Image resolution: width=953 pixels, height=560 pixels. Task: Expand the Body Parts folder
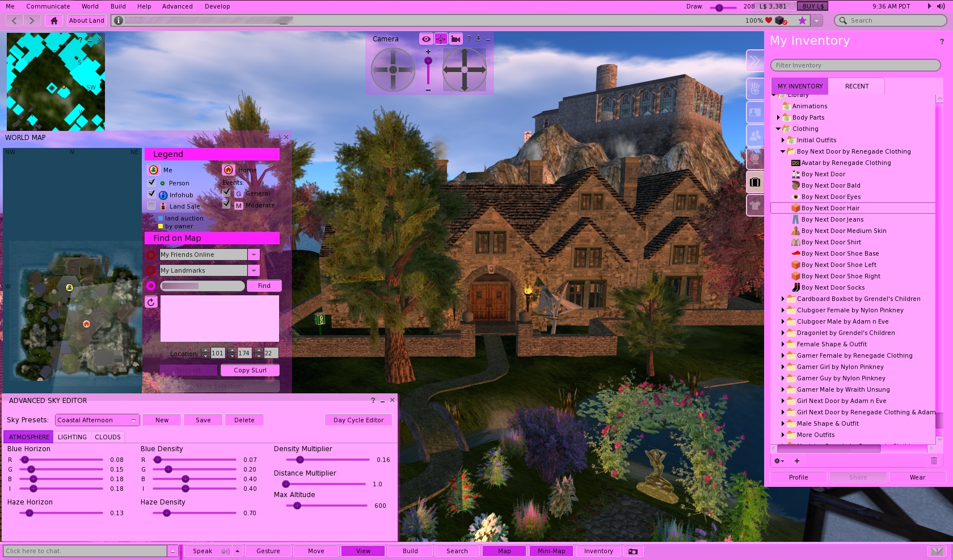point(778,117)
